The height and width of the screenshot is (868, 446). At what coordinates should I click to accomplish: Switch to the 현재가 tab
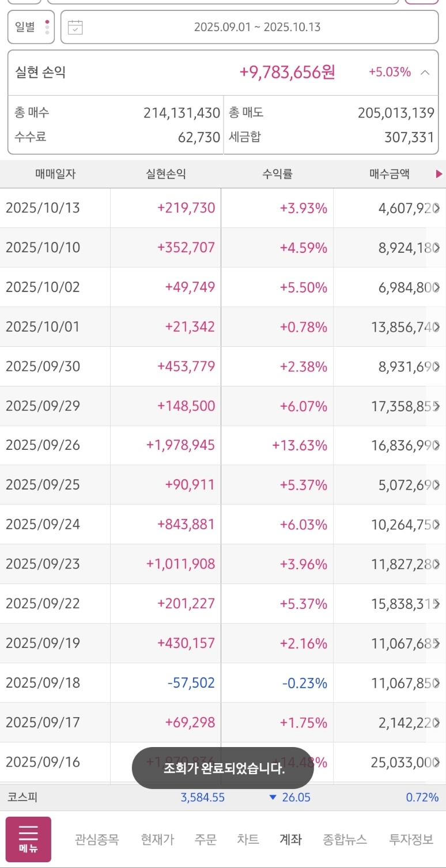point(157,839)
